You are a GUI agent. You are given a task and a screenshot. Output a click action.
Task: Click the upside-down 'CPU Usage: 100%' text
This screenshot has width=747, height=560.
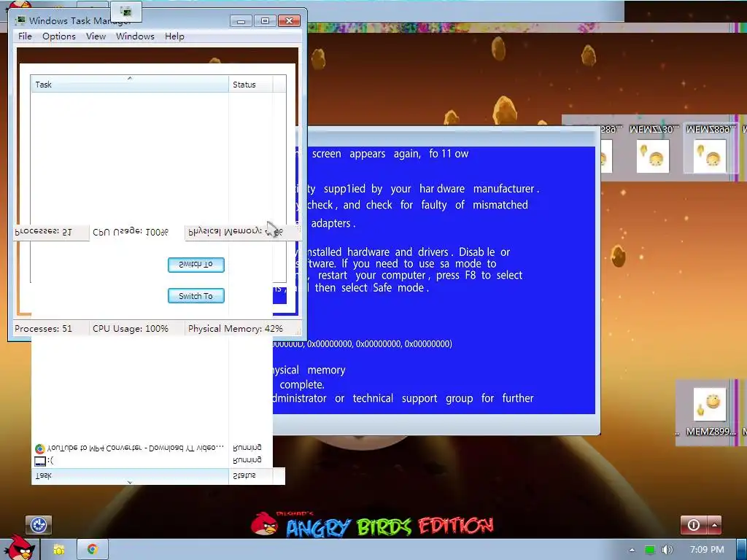[131, 232]
